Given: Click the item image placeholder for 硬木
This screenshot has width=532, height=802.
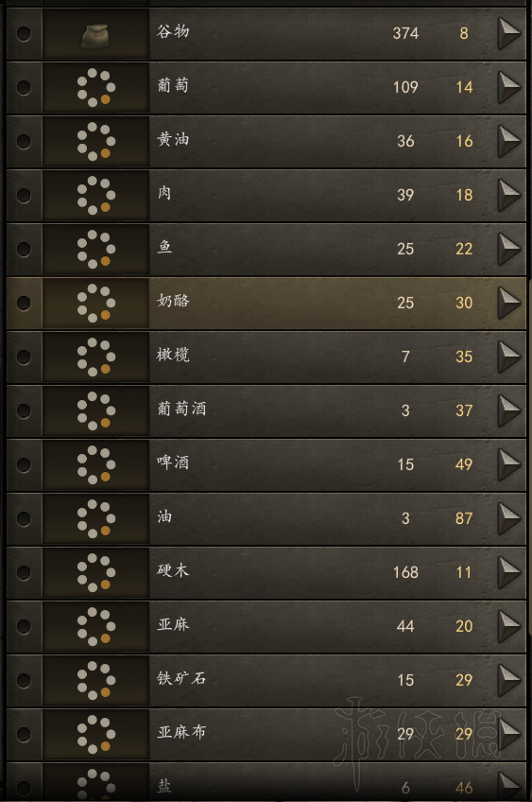Looking at the screenshot, I should [x=95, y=572].
